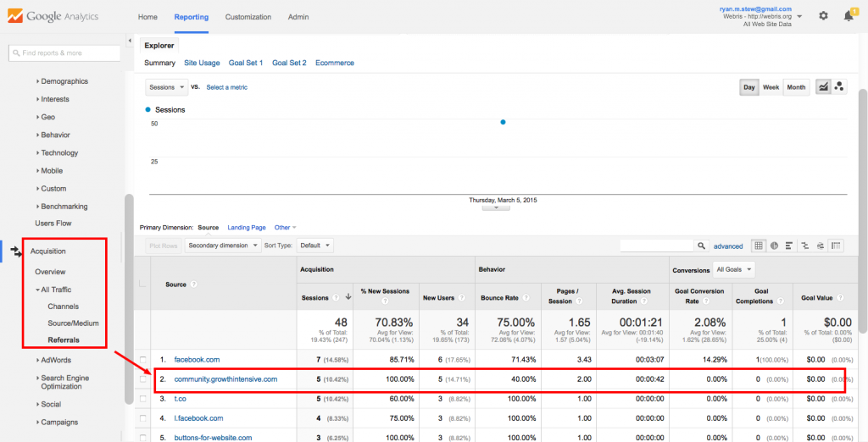
Task: Click the table search magnifier button
Action: point(701,246)
